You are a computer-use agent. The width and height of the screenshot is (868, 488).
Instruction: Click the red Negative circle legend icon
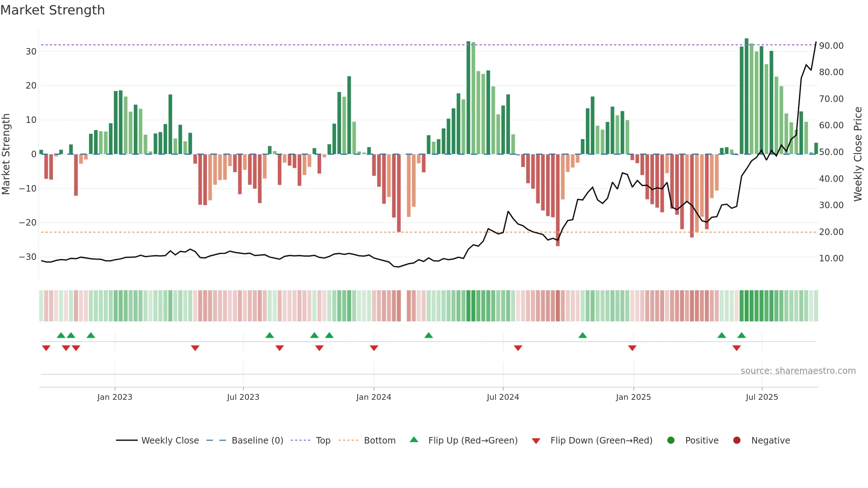(x=737, y=440)
